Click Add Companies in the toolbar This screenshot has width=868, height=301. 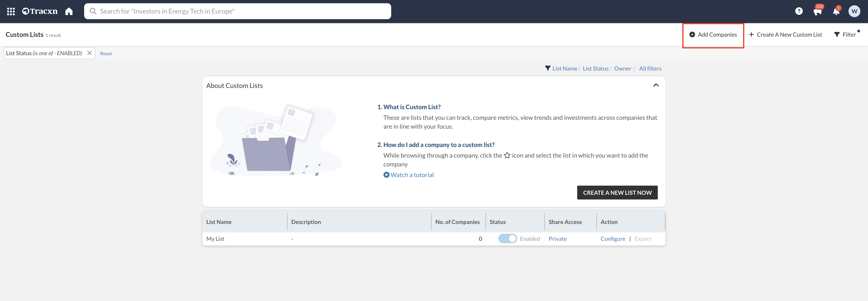pos(713,35)
